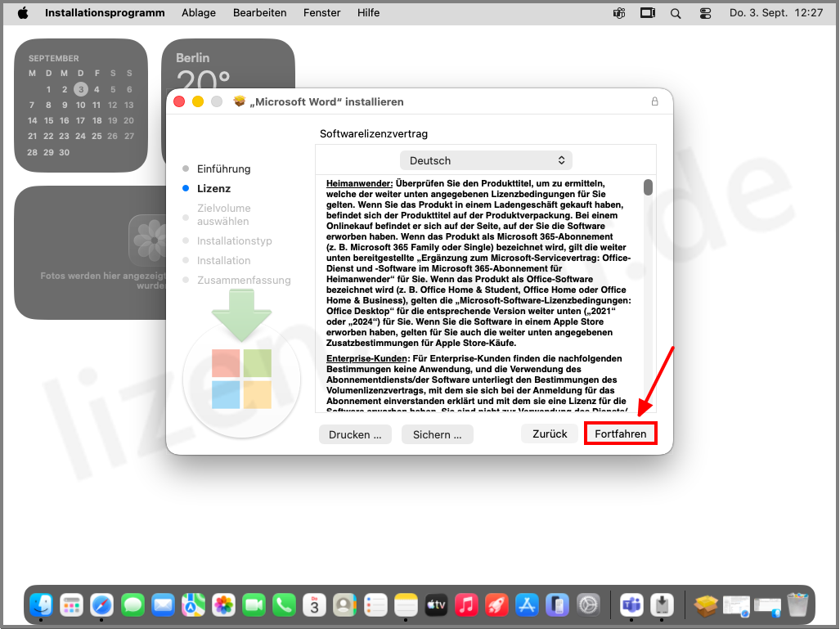Open the Fenster menu
This screenshot has height=629, width=840.
click(x=321, y=12)
